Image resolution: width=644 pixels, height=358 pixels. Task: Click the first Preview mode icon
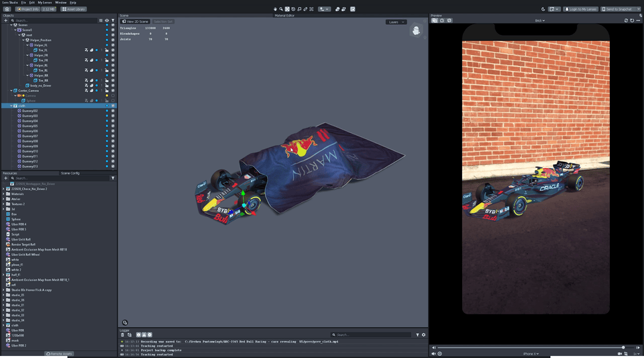click(x=435, y=20)
